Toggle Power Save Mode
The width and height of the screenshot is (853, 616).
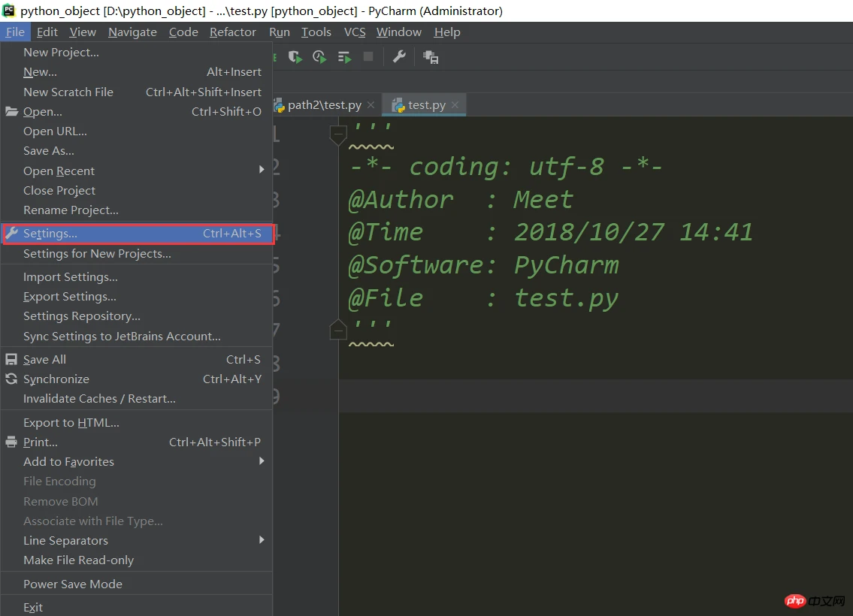pyautogui.click(x=136, y=584)
